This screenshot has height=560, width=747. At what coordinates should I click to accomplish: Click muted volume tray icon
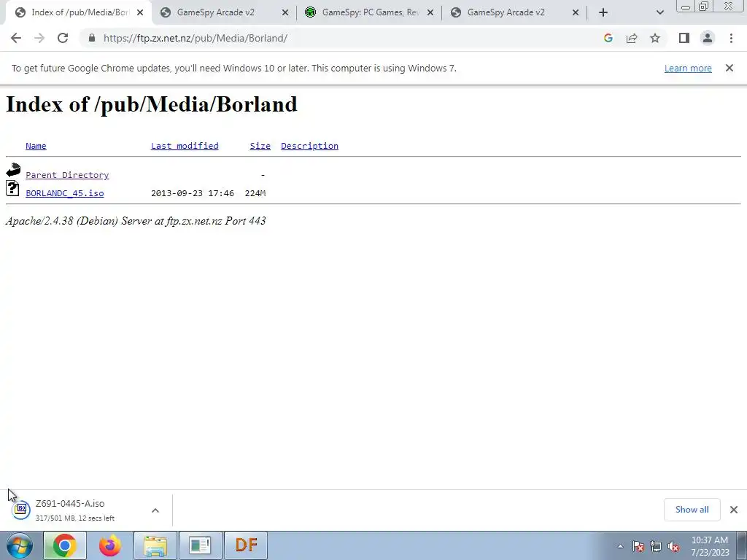pos(673,546)
